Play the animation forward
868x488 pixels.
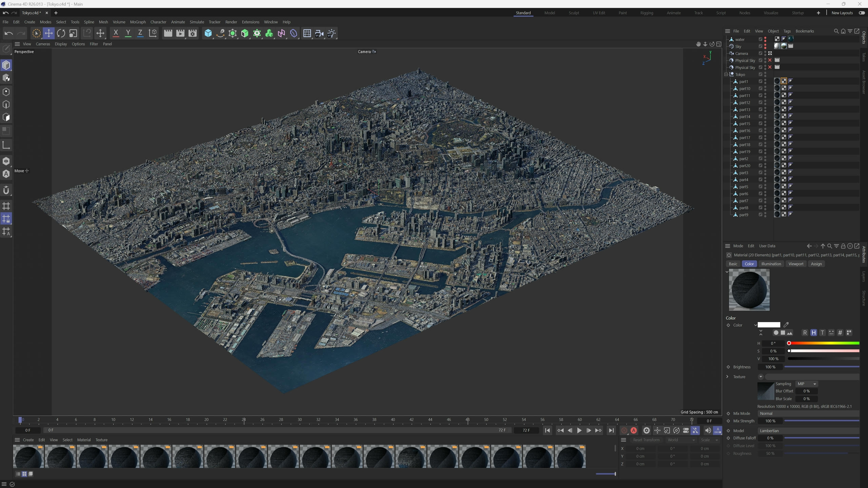point(579,430)
